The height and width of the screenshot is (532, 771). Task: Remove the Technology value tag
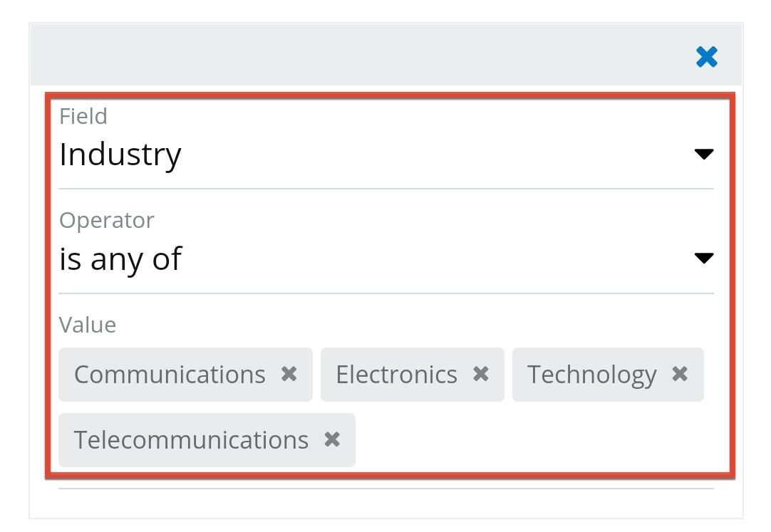pyautogui.click(x=680, y=374)
